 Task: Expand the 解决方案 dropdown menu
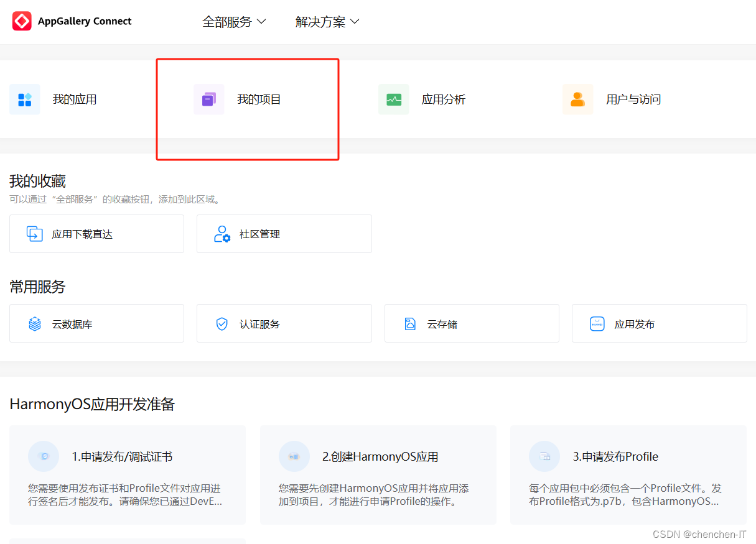click(x=327, y=22)
